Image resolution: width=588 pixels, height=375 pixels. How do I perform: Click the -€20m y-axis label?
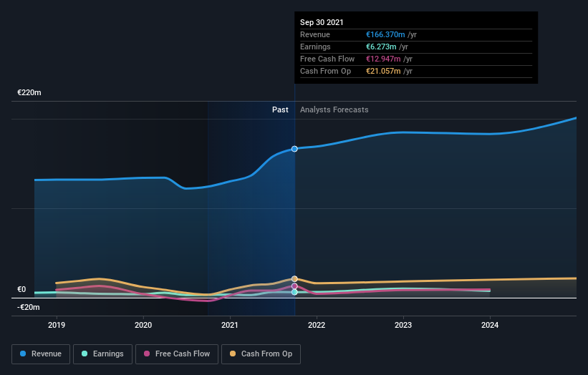click(x=29, y=307)
